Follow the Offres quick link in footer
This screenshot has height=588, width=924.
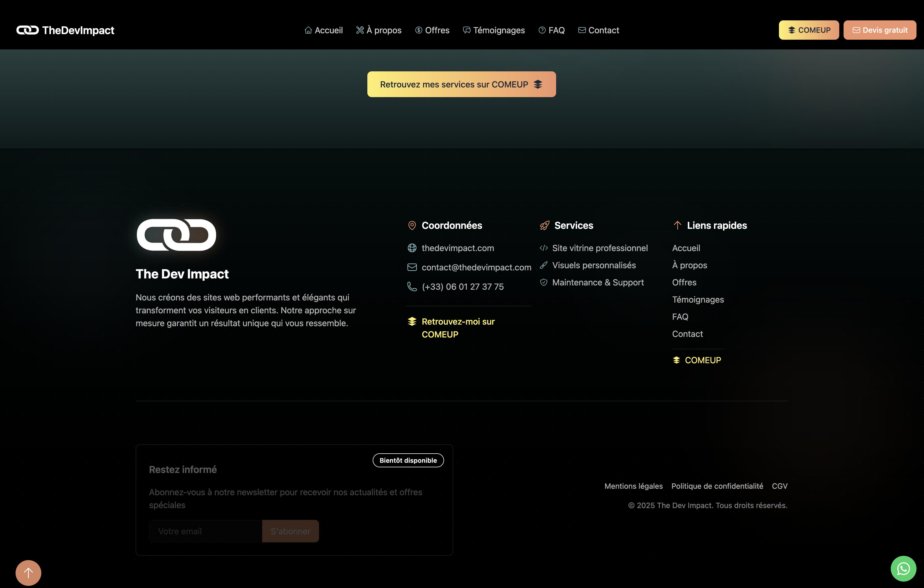click(684, 282)
